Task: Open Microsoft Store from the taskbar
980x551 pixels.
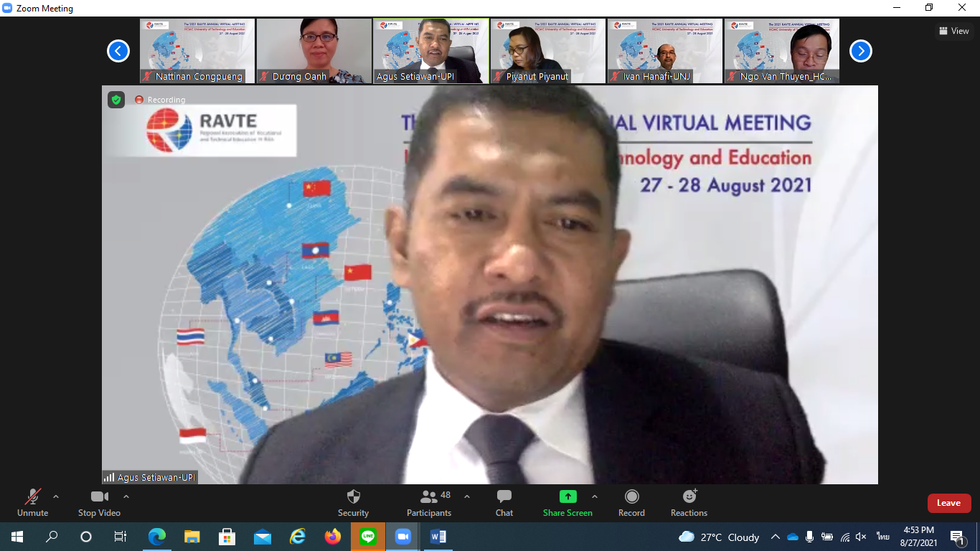Action: click(227, 537)
